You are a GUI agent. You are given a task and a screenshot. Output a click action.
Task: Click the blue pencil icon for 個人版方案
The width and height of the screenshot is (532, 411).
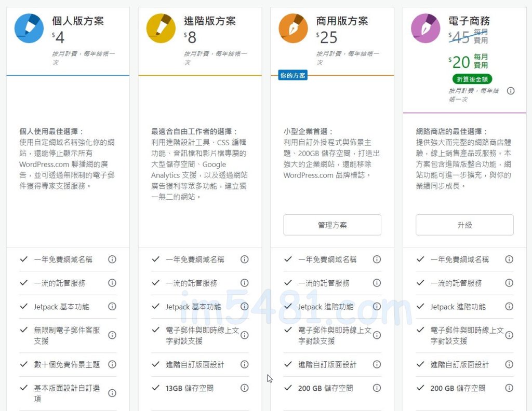tap(29, 28)
